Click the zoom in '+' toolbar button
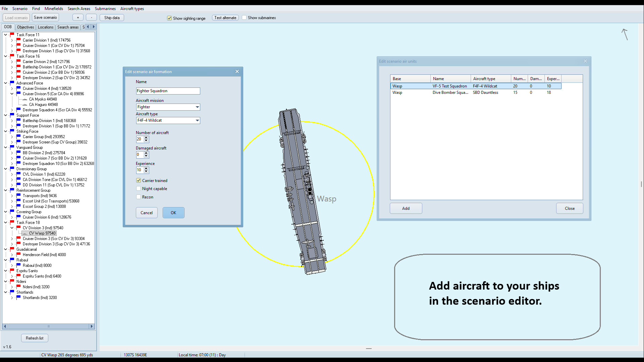Image resolution: width=644 pixels, height=362 pixels. tap(78, 17)
